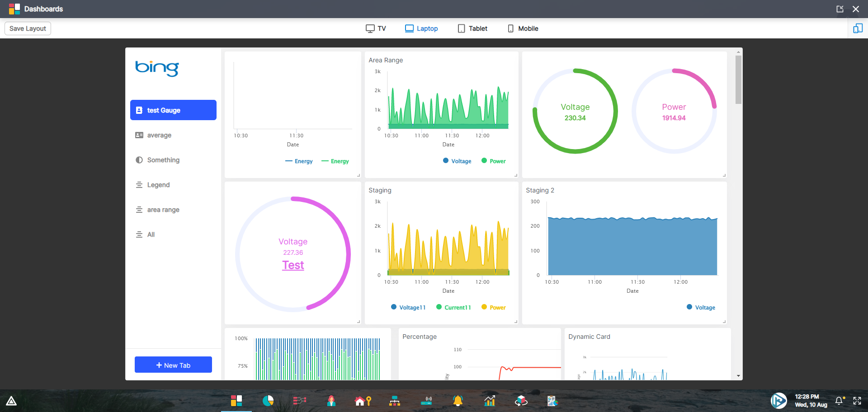Open the network hierarchy taskbar icon
Viewport: 868px width, 412px height.
click(x=395, y=401)
